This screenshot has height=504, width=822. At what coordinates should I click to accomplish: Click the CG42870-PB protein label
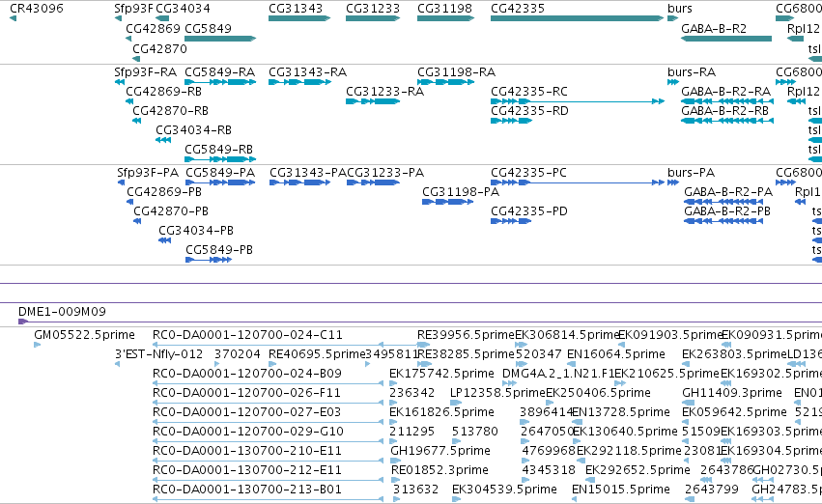click(171, 211)
